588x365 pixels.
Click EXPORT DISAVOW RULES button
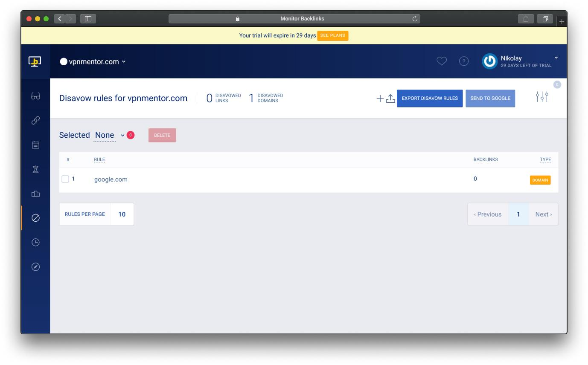(430, 98)
